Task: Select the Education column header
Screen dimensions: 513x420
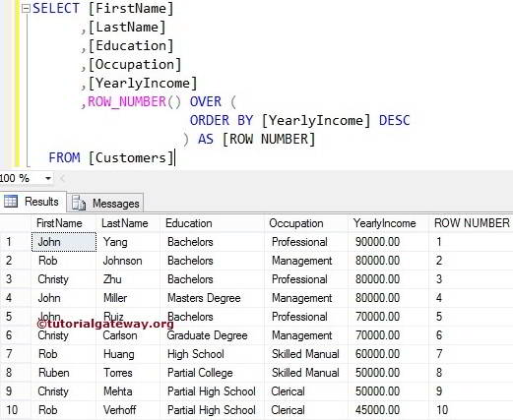Action: tap(212, 223)
